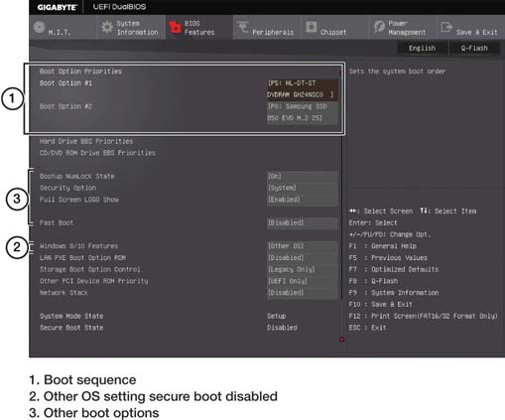Switch to System Information tab
The image size is (505, 420).
coord(131,28)
